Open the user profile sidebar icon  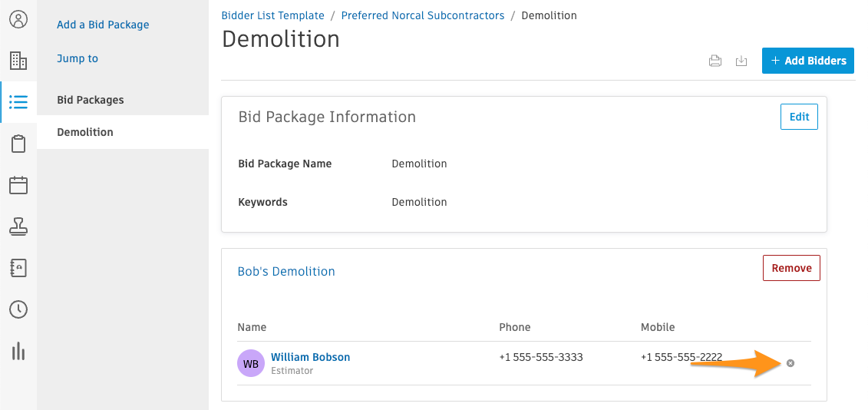coord(18,20)
